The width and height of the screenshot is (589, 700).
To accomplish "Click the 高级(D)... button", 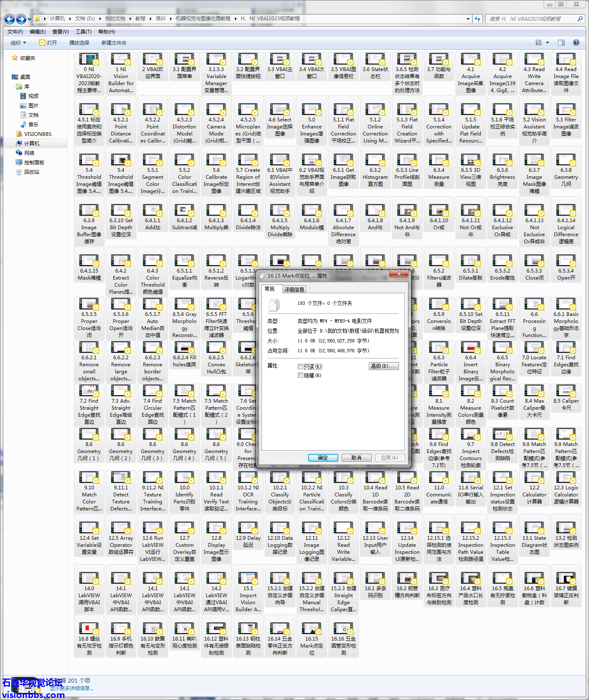I will tap(383, 366).
